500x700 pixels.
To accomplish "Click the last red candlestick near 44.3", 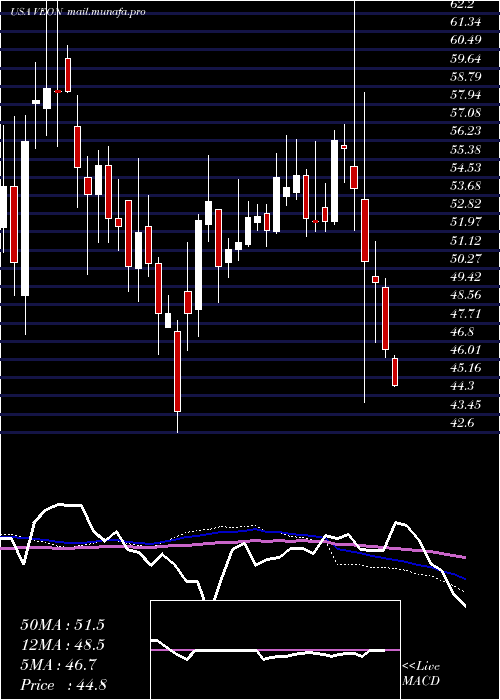I will (x=395, y=371).
